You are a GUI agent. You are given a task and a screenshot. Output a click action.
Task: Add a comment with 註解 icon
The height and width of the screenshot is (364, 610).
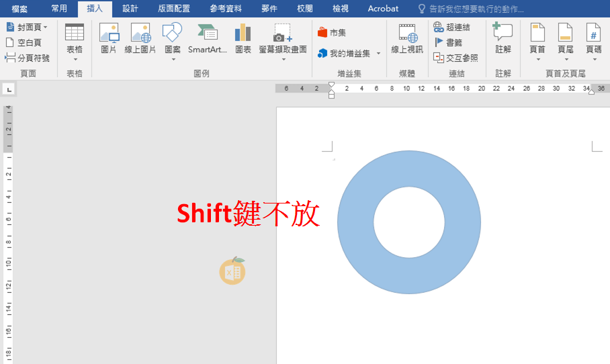503,33
